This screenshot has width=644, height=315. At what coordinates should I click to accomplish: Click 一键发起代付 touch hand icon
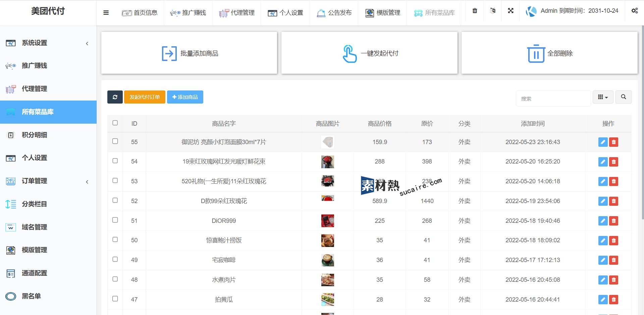pos(349,54)
